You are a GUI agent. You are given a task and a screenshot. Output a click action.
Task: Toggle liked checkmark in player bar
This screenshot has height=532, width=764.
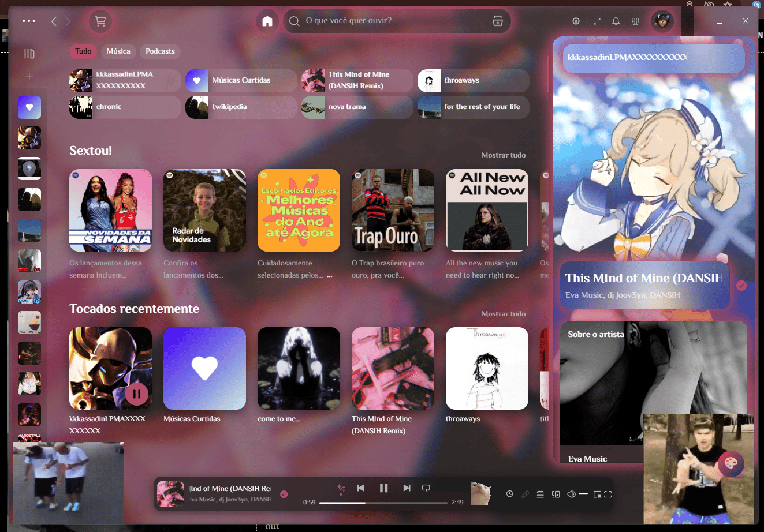pos(284,494)
